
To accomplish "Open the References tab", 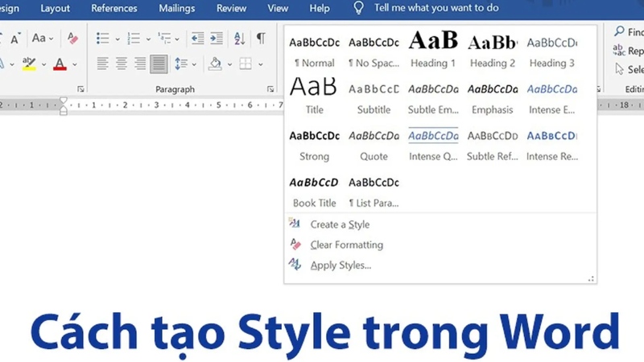I will coord(114,8).
